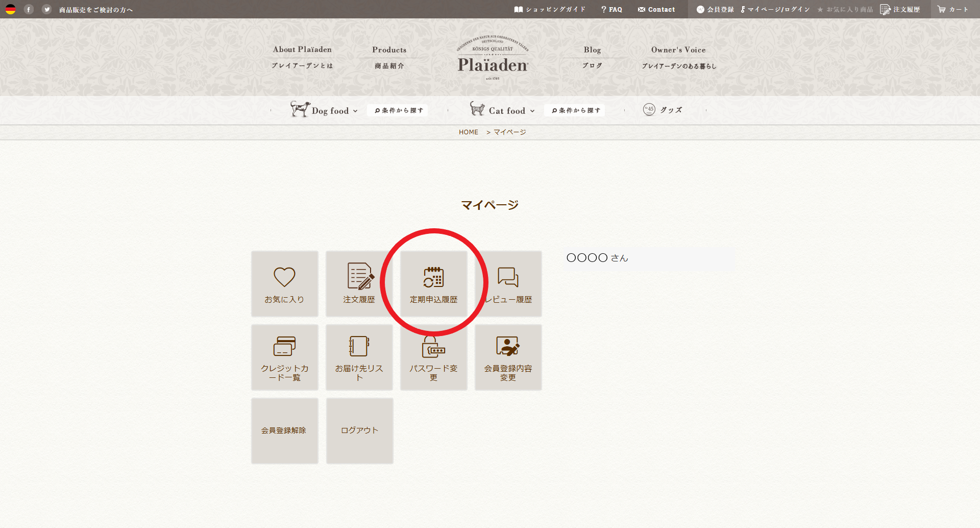Click the Facebook icon in top bar

[29, 9]
